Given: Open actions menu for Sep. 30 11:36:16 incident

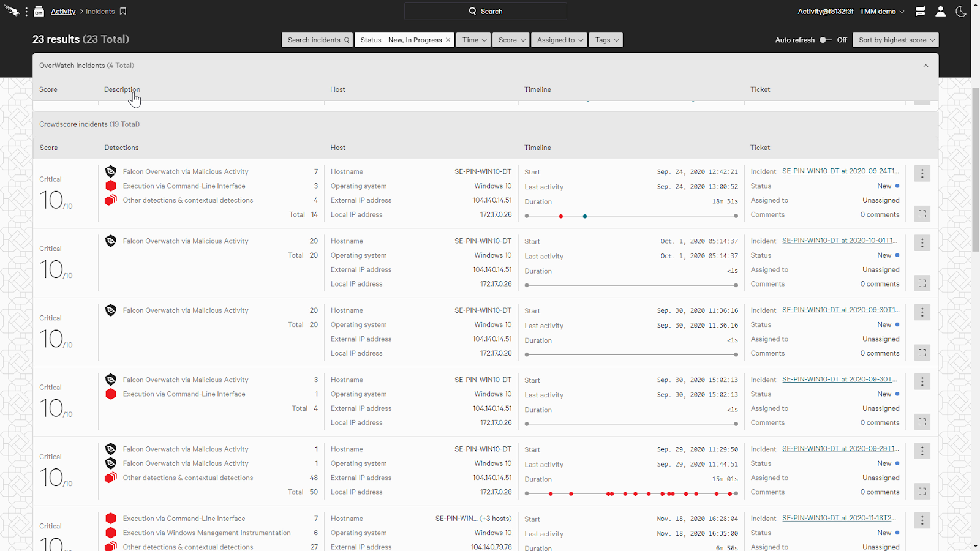Looking at the screenshot, I should (x=922, y=312).
